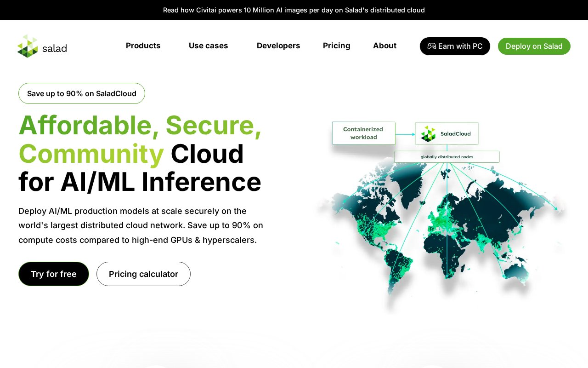Click the Affordable, Secure, Community Cloud headline
Screen dimensions: 588x368
(140, 153)
